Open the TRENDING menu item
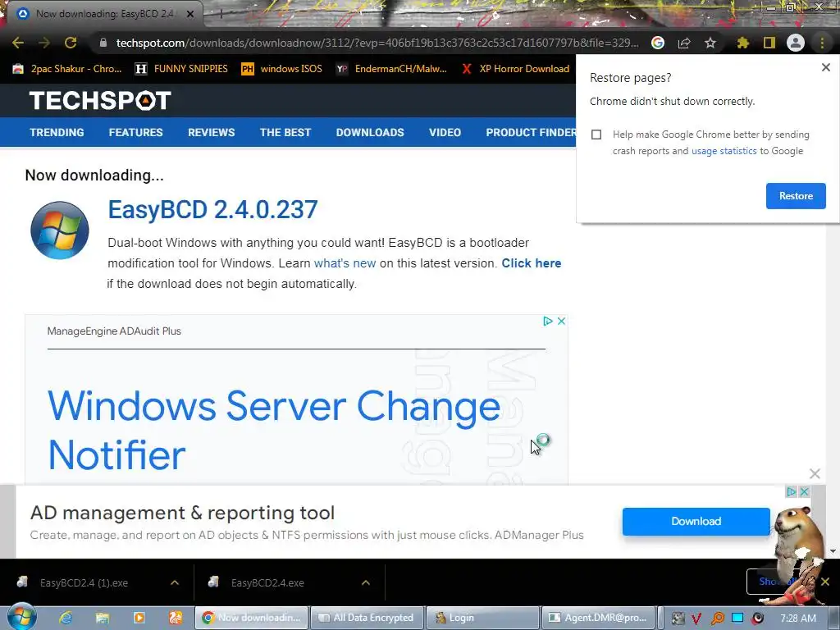The height and width of the screenshot is (630, 840). (x=57, y=132)
